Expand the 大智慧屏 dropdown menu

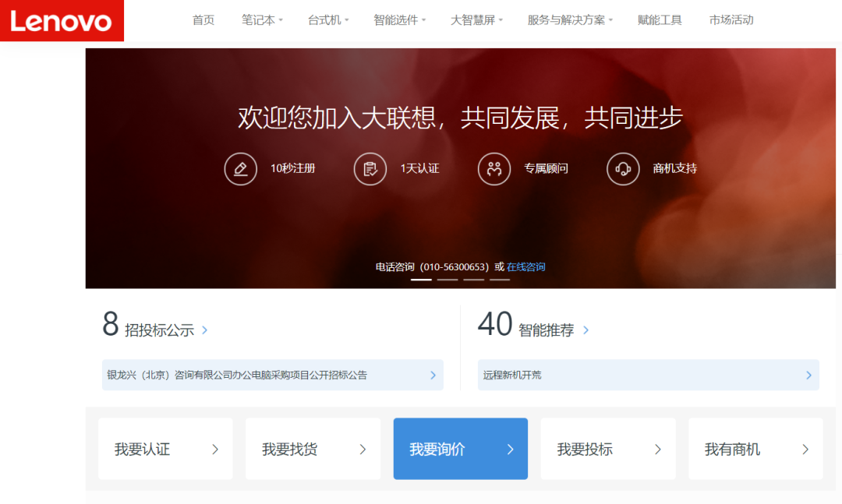(x=476, y=19)
